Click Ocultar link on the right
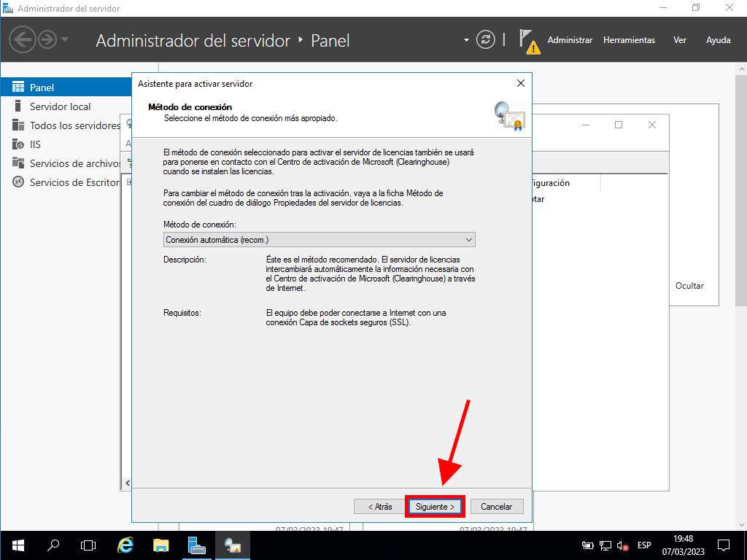Screen dimensions: 747x560 click(x=689, y=286)
